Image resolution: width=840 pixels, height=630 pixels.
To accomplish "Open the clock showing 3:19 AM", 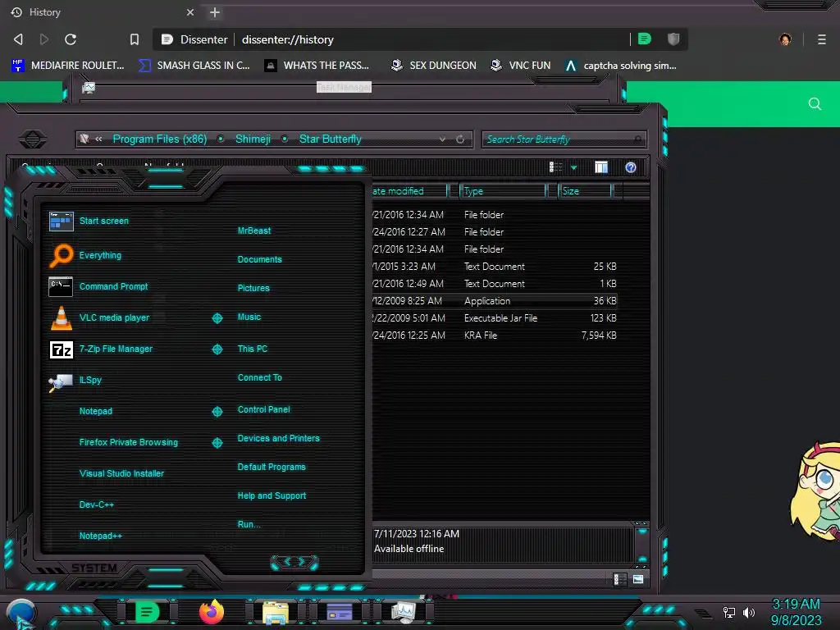I will coord(796,605).
